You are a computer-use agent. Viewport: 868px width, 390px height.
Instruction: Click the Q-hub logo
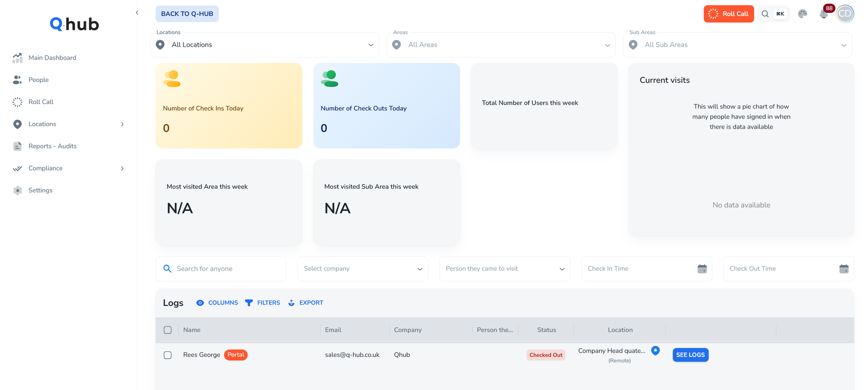click(x=74, y=24)
